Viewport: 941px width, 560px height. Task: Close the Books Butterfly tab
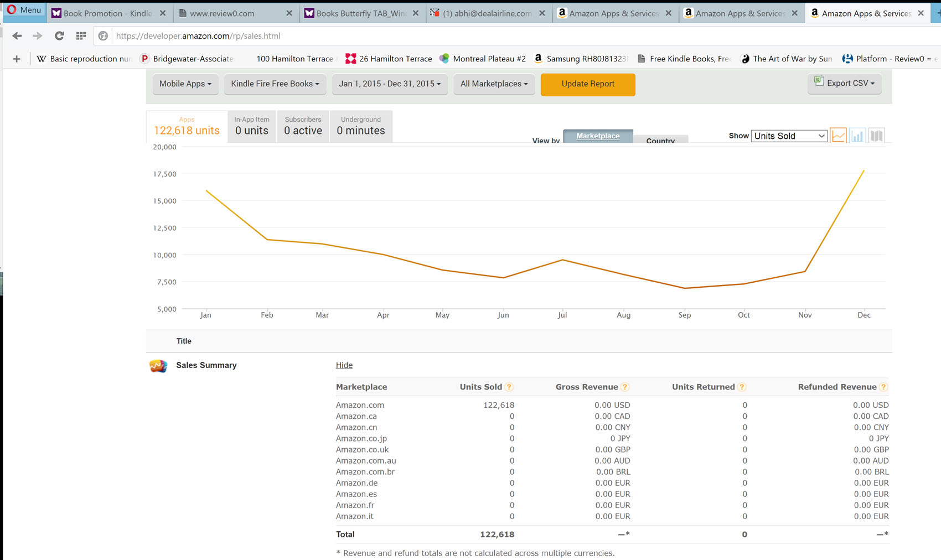pyautogui.click(x=416, y=13)
